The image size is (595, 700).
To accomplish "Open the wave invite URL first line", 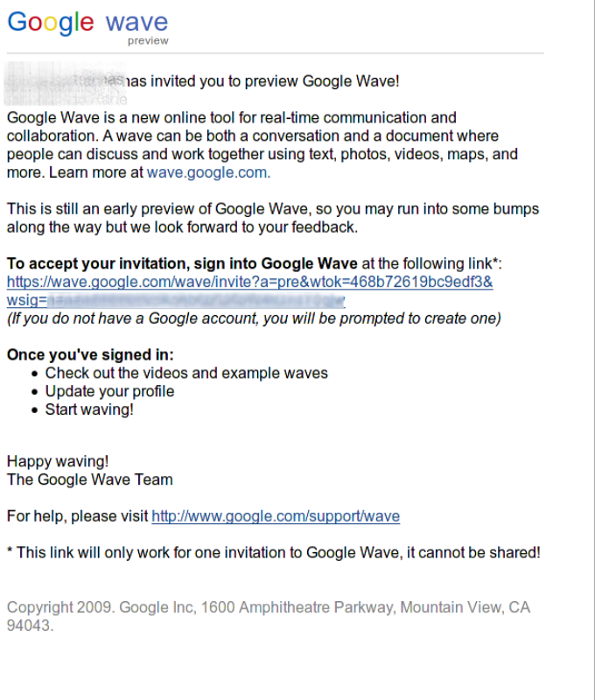I will pyautogui.click(x=250, y=282).
